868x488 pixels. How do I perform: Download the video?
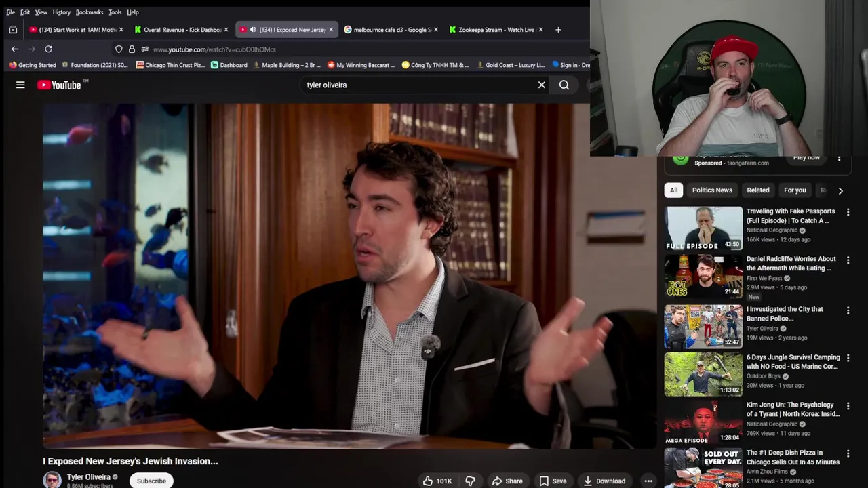[604, 481]
